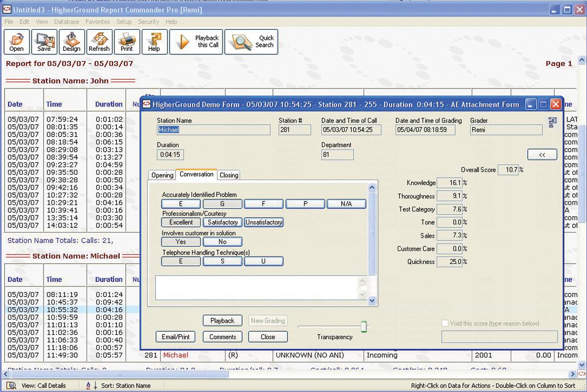The height and width of the screenshot is (392, 587).
Task: Click the conversation panel scroll-up arrow
Action: click(x=372, y=188)
